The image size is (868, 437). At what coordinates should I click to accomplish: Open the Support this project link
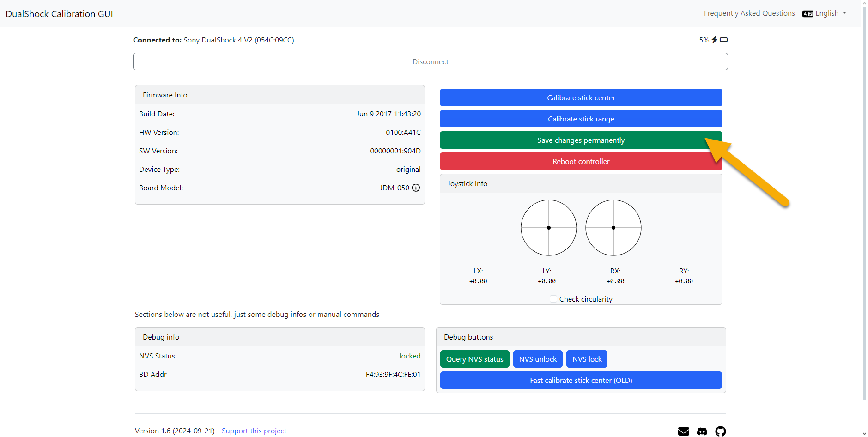254,431
